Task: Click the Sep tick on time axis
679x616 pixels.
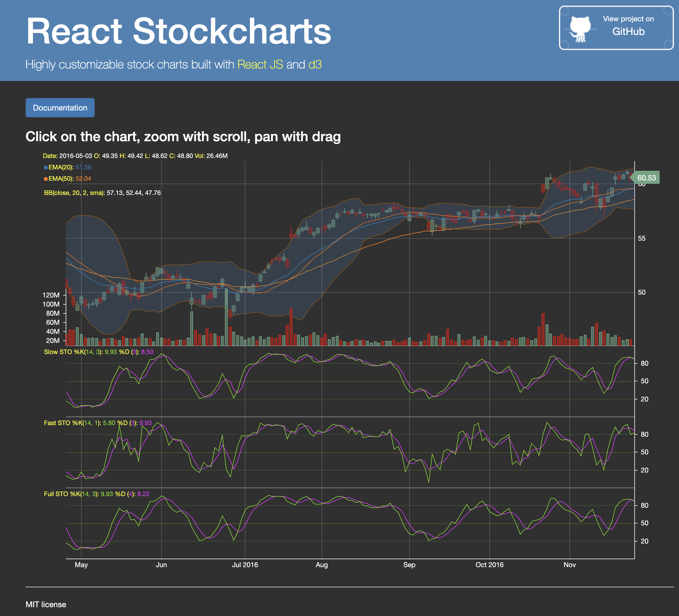Action: coord(409,565)
